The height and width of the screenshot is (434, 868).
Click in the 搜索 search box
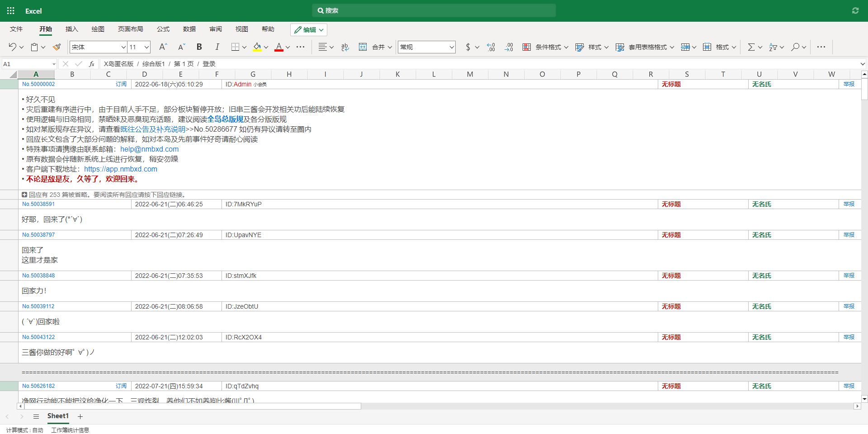[434, 10]
